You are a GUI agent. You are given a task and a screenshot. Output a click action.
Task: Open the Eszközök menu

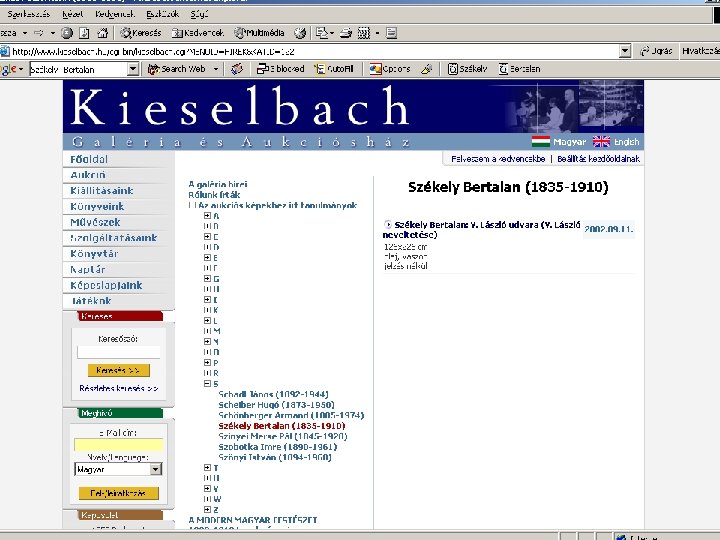[163, 14]
